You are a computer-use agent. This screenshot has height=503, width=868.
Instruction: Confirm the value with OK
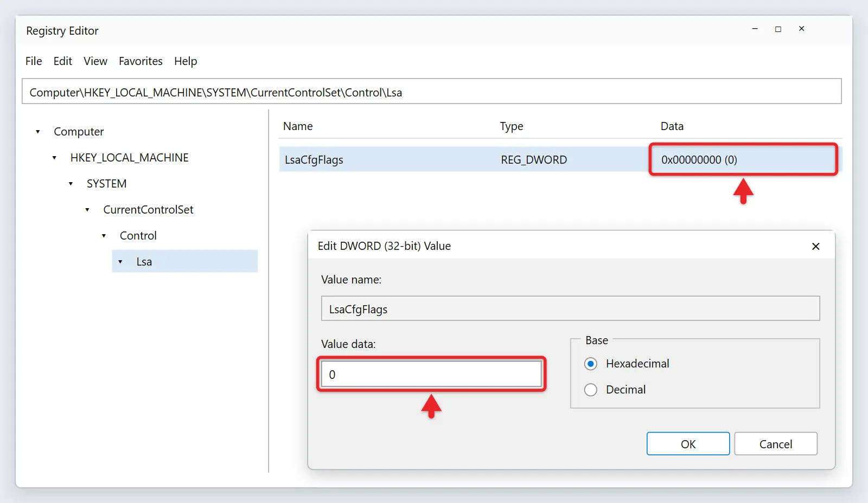pos(688,444)
